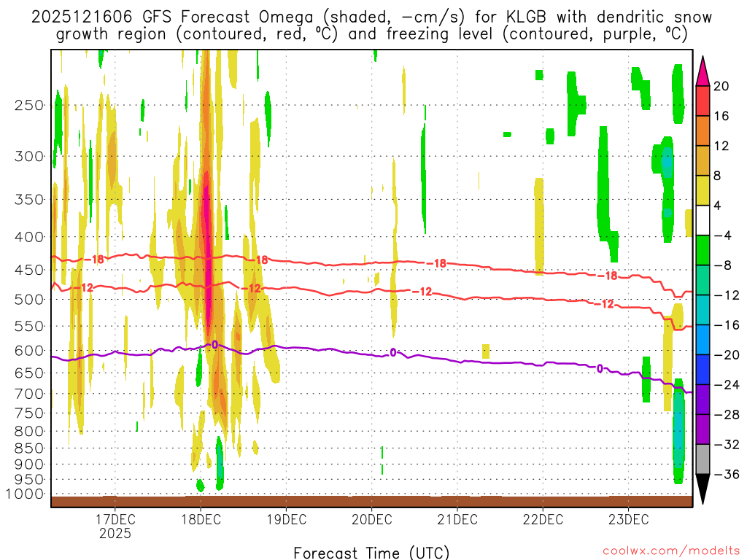This screenshot has width=747, height=560.
Task: Click the 1000 pressure level label
Action: [25, 494]
